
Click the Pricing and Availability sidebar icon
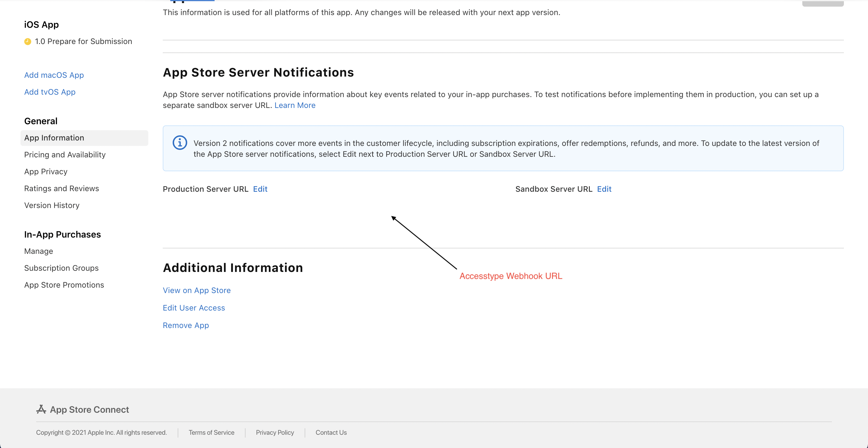[x=64, y=154]
